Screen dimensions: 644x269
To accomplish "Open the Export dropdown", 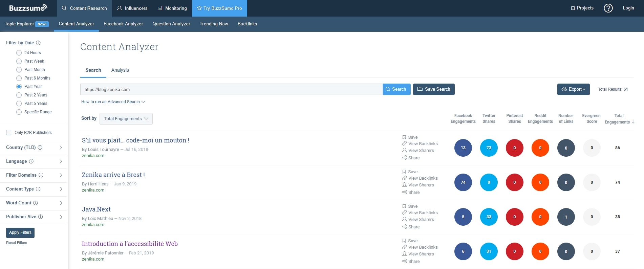I will click(x=573, y=89).
